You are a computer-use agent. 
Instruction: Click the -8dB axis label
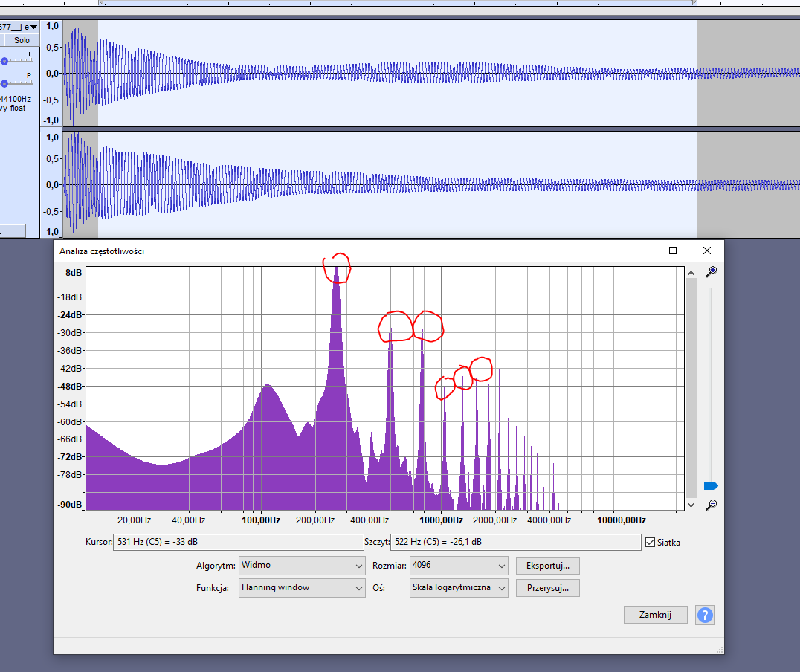click(x=72, y=273)
